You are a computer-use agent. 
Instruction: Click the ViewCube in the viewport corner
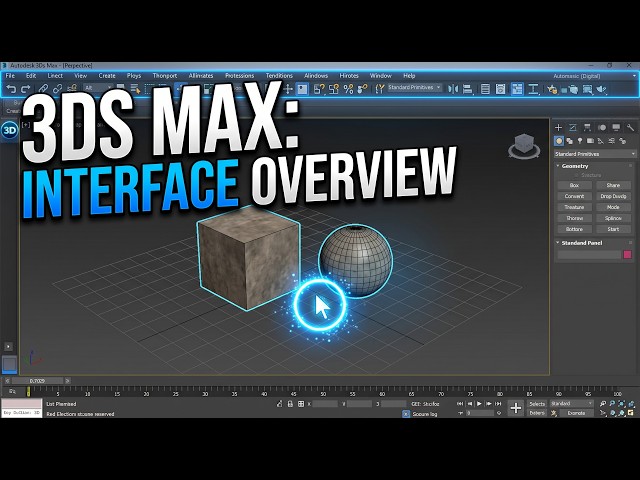click(x=524, y=146)
